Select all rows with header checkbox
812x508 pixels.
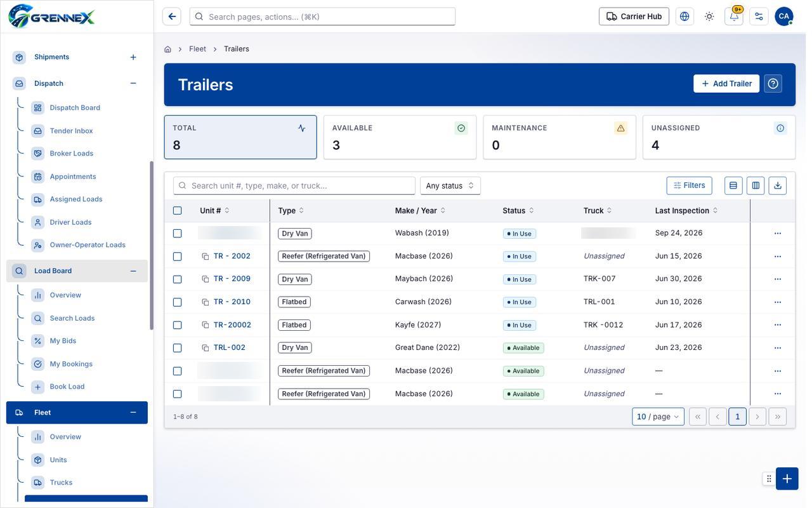[x=178, y=211]
